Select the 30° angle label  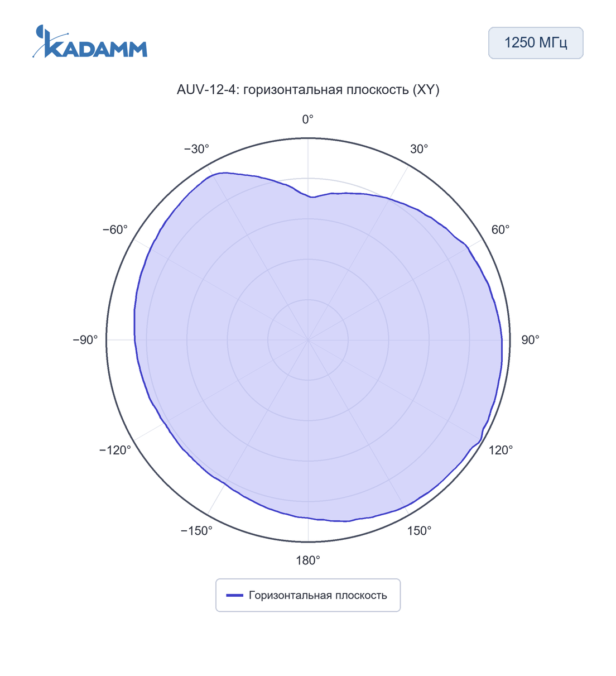click(419, 149)
